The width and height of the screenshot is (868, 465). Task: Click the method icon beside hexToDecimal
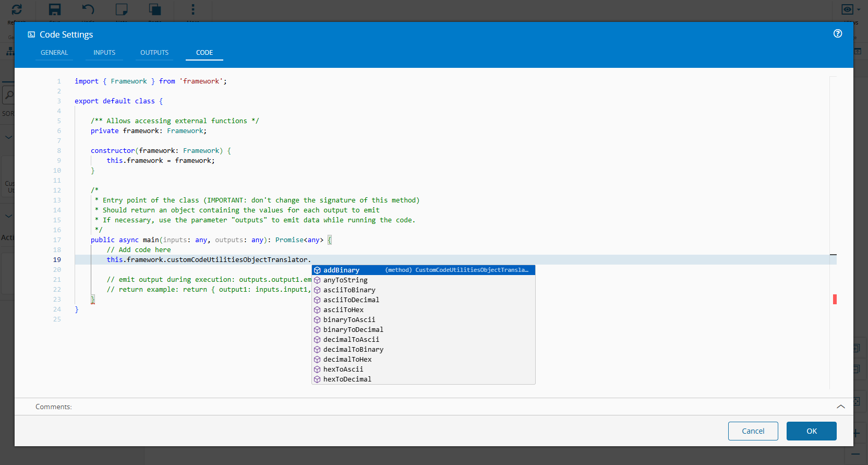pyautogui.click(x=317, y=379)
